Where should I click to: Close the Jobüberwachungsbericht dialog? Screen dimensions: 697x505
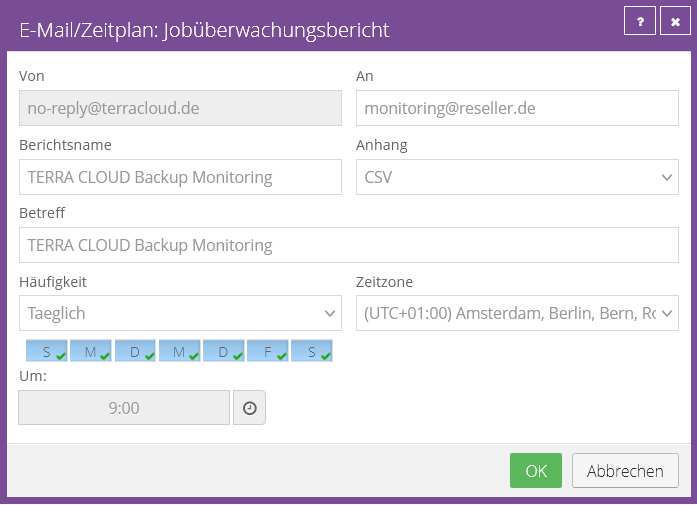[675, 21]
